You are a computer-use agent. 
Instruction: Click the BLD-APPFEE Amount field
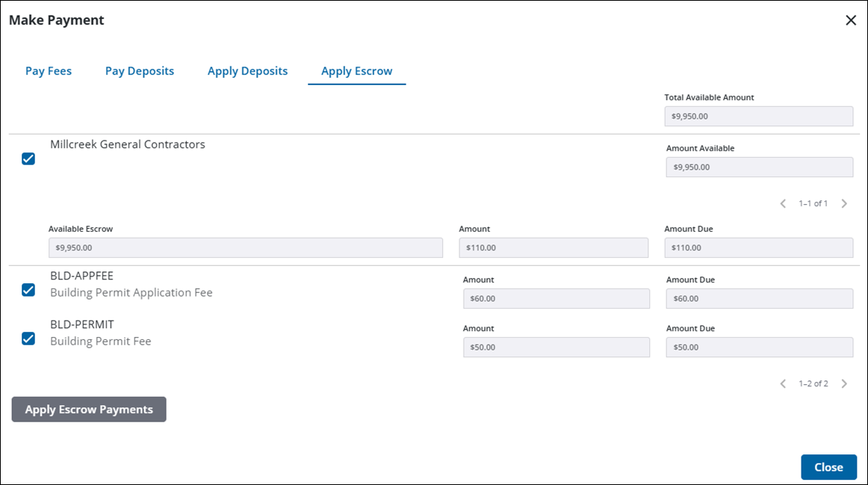coord(556,299)
